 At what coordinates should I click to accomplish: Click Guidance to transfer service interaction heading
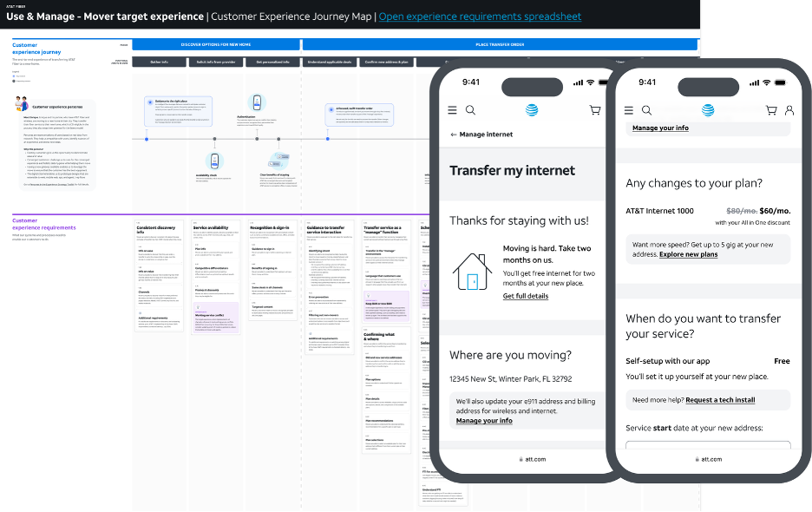pyautogui.click(x=325, y=230)
